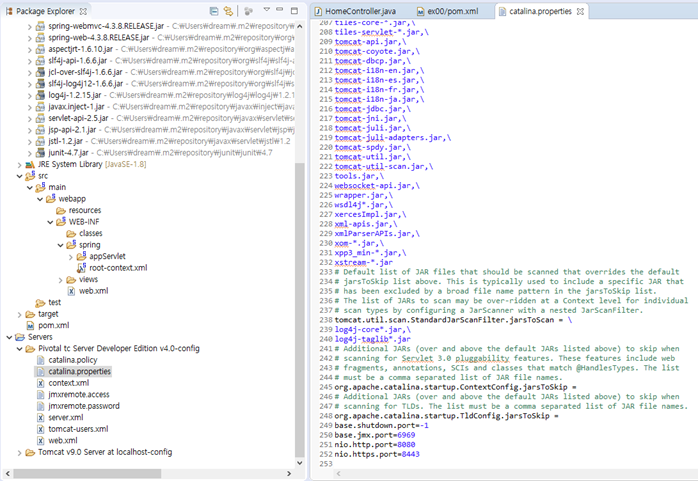Viewport: 698px width, 481px height.
Task: Open server.xml file icon
Action: click(41, 418)
